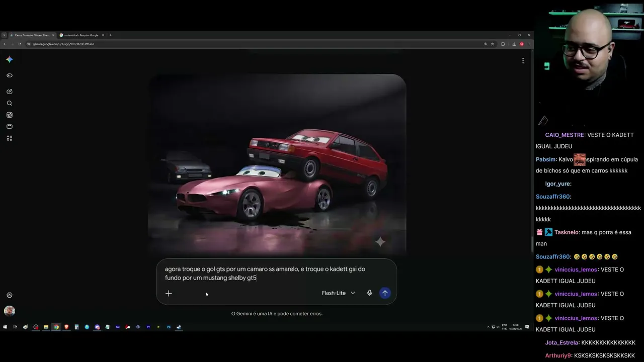
Task: Click username Pabsim in stream chat
Action: click(x=546, y=159)
